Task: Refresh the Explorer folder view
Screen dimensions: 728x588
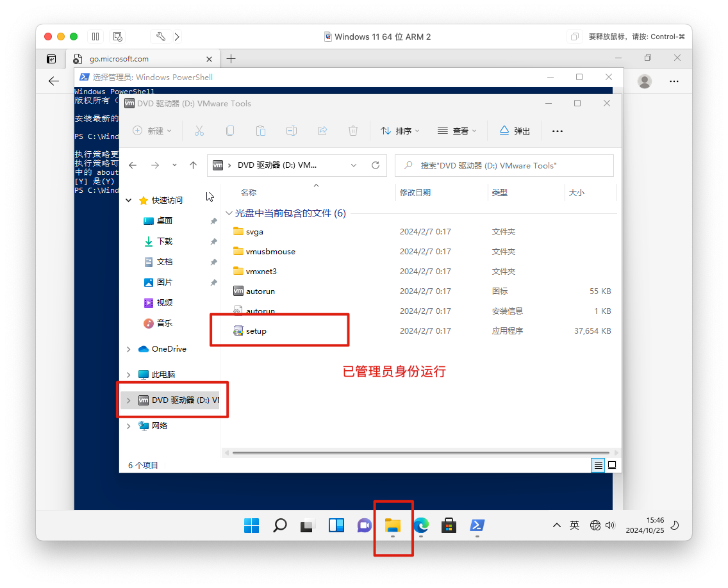Action: (376, 165)
